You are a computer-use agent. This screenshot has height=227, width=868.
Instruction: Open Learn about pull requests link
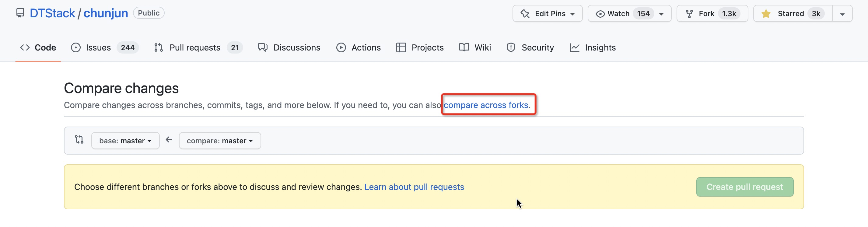click(414, 187)
